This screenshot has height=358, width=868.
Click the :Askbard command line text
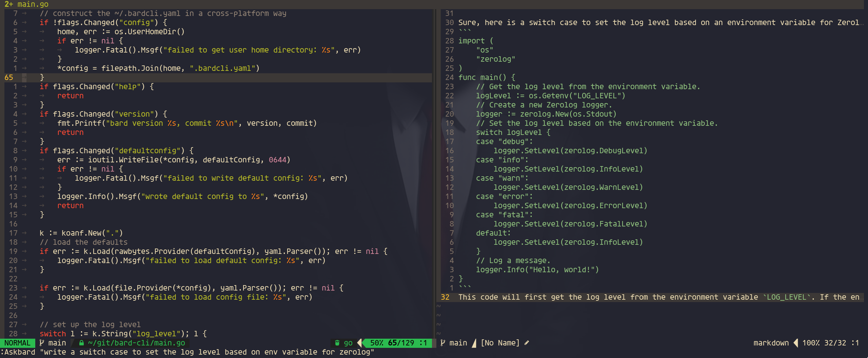[187, 352]
